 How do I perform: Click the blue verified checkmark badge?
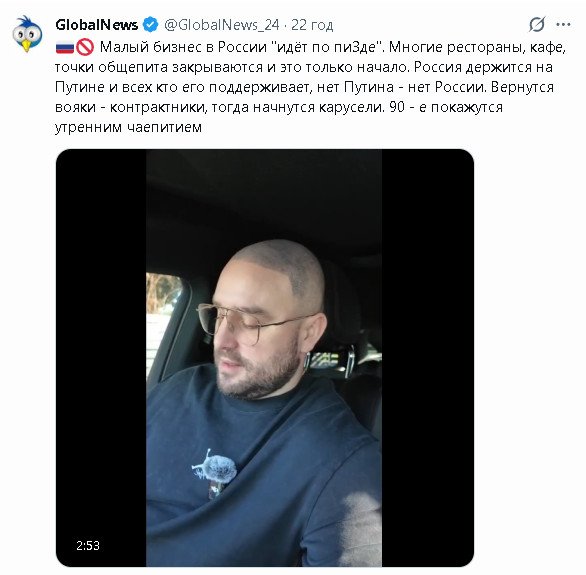click(151, 25)
